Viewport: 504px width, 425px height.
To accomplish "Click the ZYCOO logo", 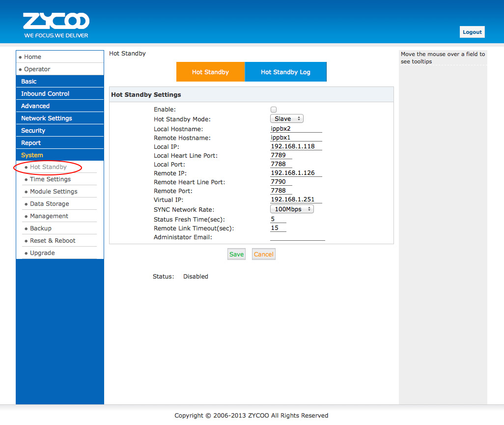I will click(x=56, y=25).
